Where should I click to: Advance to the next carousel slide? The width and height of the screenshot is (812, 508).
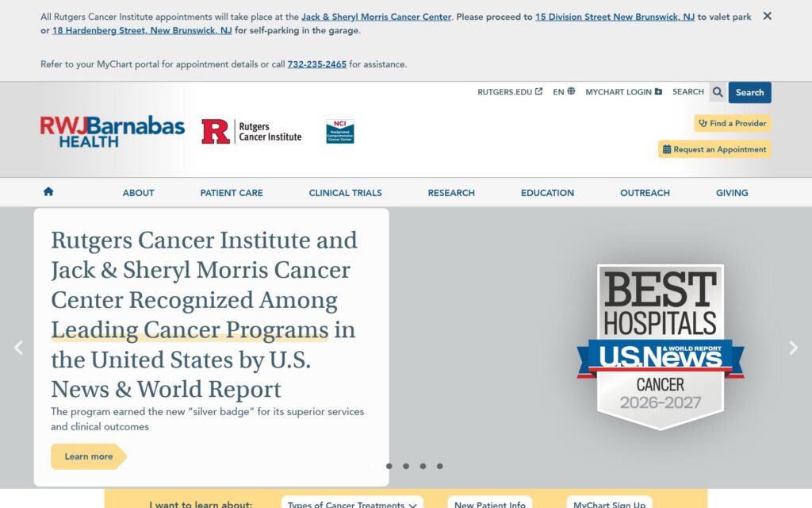(793, 348)
